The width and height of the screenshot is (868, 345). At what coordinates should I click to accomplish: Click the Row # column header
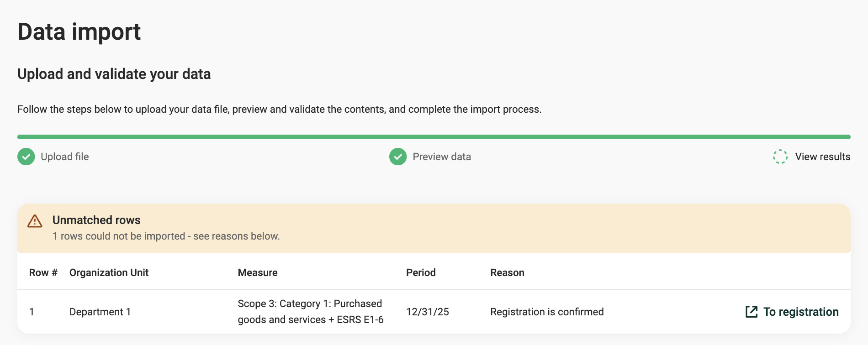(x=43, y=272)
